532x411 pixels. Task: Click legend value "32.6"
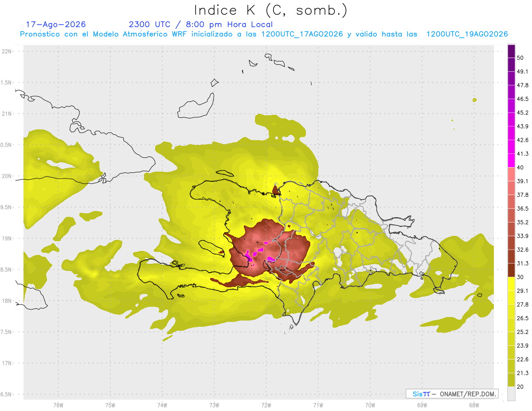tap(522, 250)
